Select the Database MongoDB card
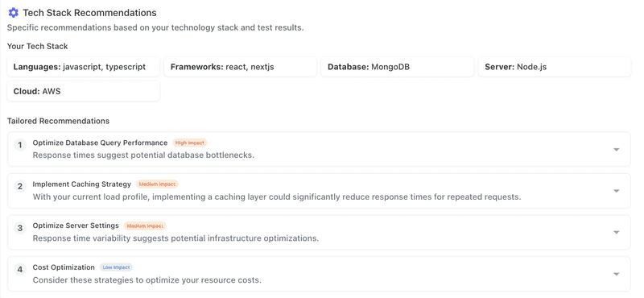This screenshot has width=644, height=298. tap(398, 67)
